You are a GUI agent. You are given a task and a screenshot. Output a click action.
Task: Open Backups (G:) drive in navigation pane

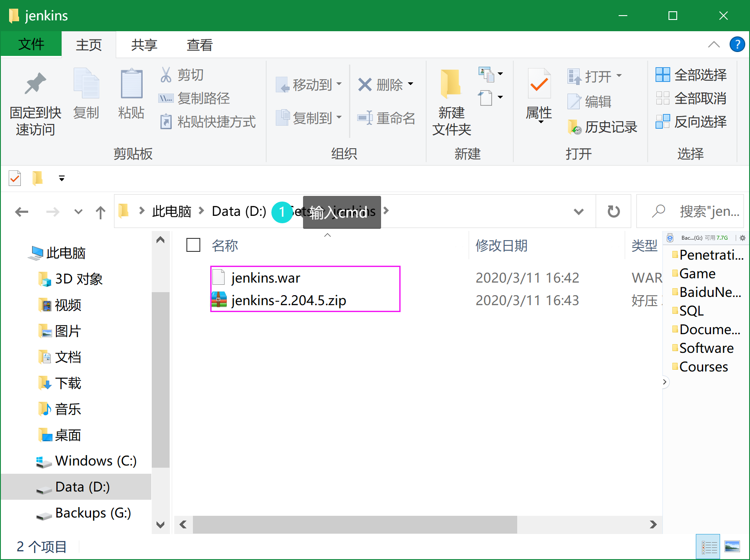click(x=93, y=513)
